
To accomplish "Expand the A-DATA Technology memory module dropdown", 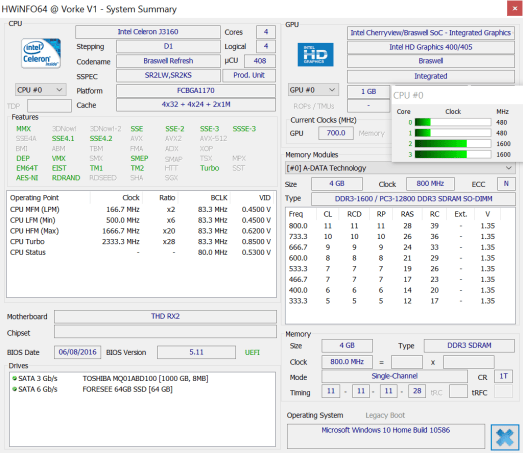I will (400, 168).
